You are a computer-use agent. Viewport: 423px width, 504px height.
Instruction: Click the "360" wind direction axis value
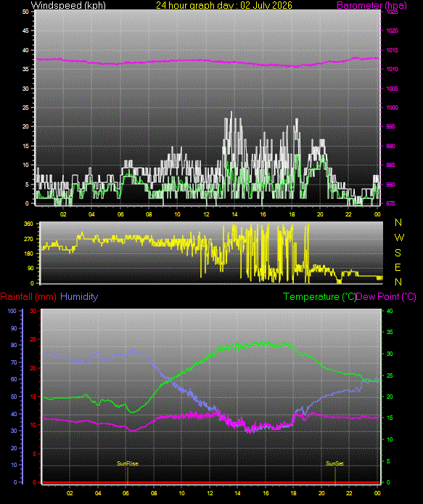pyautogui.click(x=29, y=224)
